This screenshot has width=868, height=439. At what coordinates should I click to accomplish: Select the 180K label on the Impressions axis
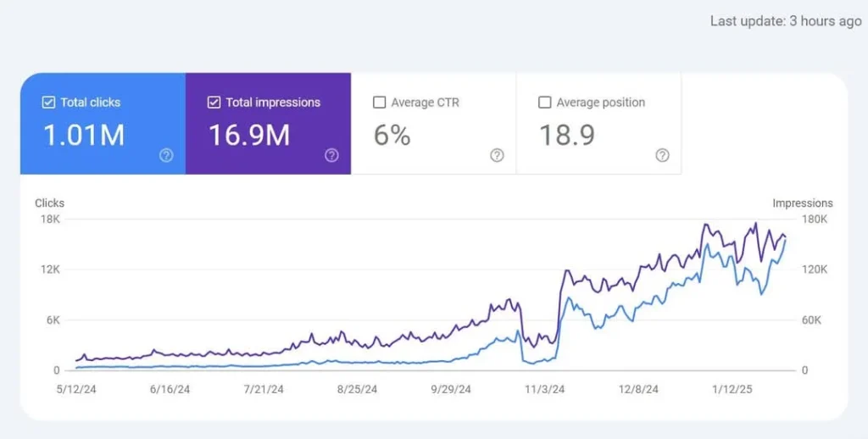pyautogui.click(x=815, y=219)
